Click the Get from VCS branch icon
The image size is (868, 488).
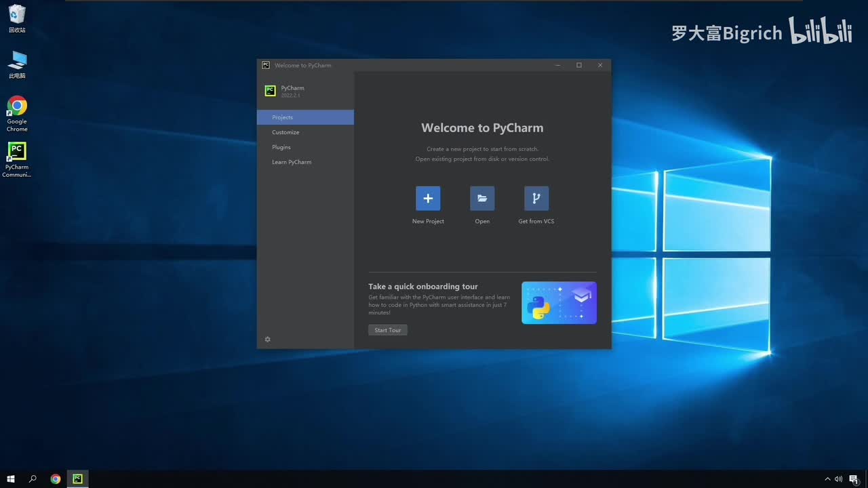click(x=536, y=199)
